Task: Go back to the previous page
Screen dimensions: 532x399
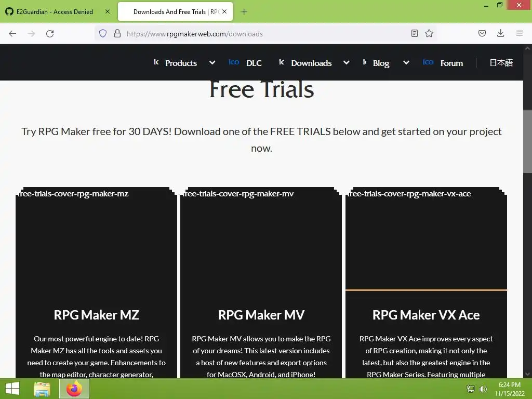Action: click(x=12, y=34)
